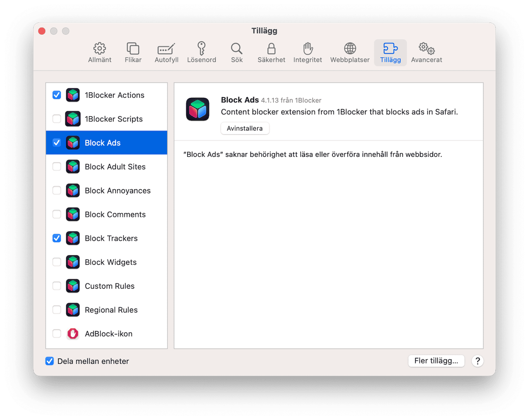Viewport: 529px width, 420px height.
Task: Enable the Block Comments checkbox
Action: [57, 214]
